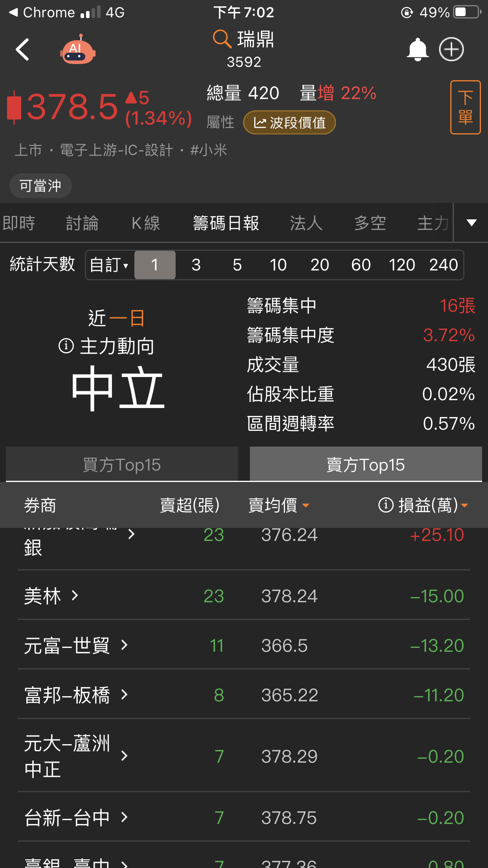Open the 波段價值 attribute badge
Viewport: 488px width, 868px height.
(290, 123)
